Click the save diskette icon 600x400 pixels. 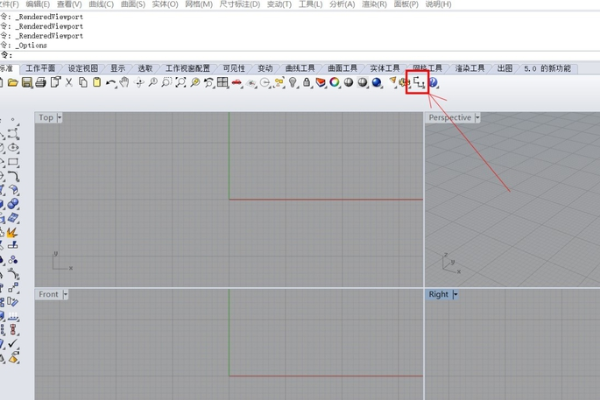coord(27,83)
